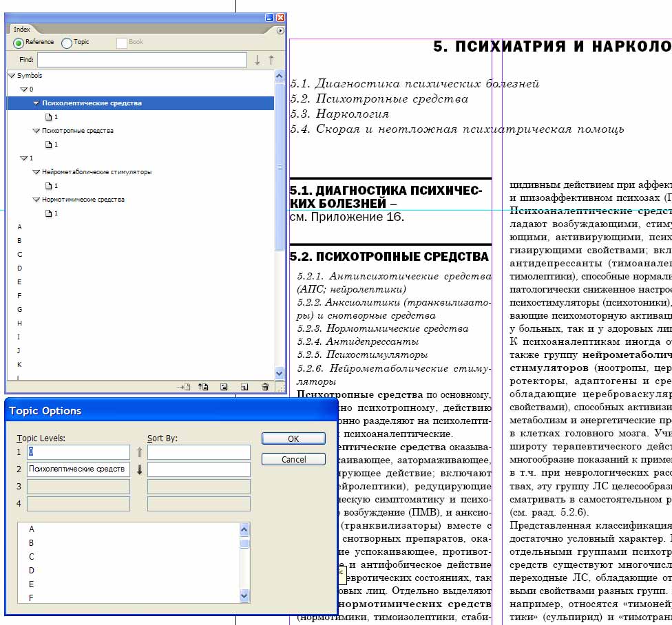This screenshot has width=672, height=625.
Task: Select letter D in Topic Options list
Action: [31, 570]
